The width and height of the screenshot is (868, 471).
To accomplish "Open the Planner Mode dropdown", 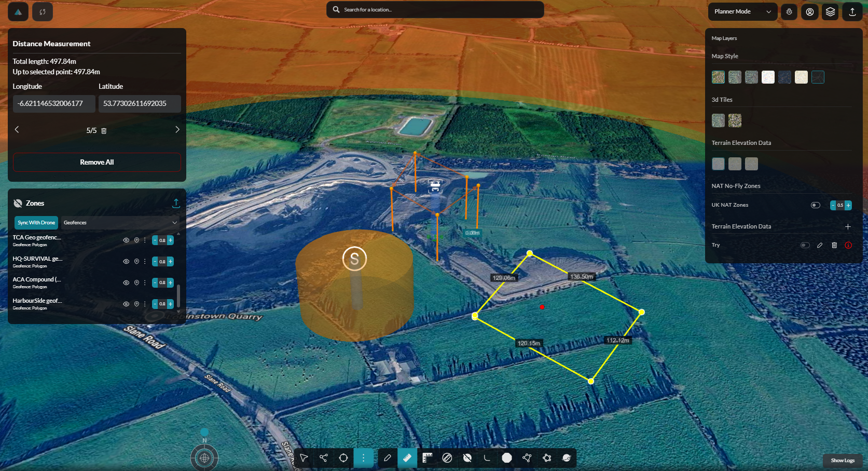I will pos(742,11).
